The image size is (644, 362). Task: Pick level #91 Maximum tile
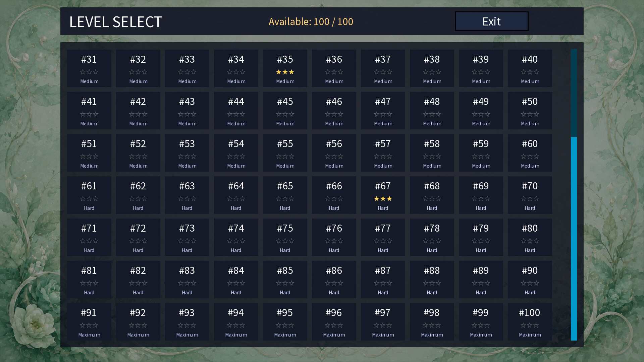[89, 322]
